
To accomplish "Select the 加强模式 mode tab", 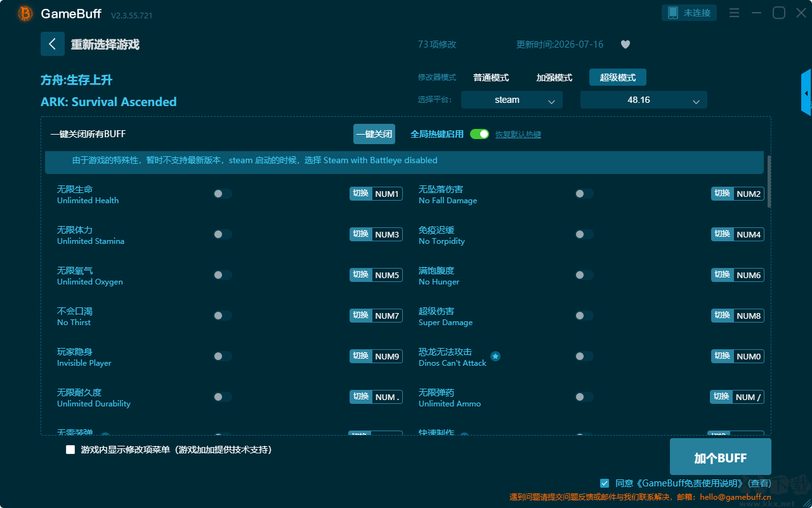I will point(554,77).
